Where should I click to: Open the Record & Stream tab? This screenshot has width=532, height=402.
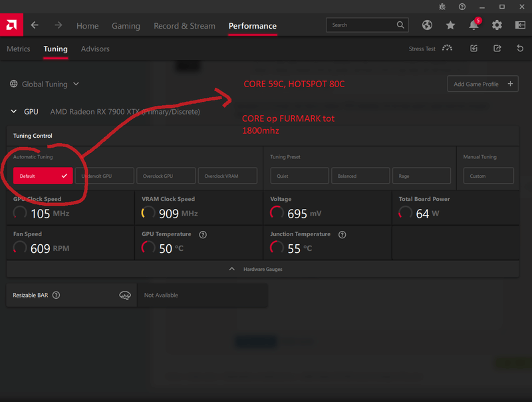click(x=184, y=26)
